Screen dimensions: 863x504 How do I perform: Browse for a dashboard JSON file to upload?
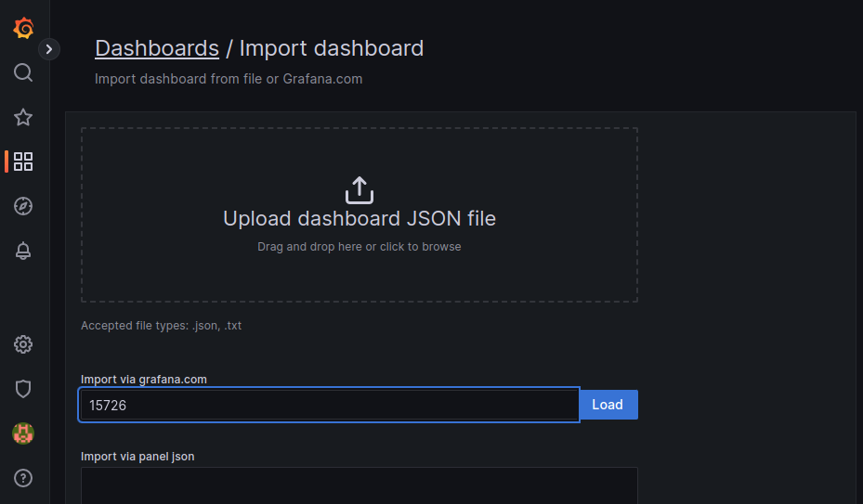[x=360, y=215]
